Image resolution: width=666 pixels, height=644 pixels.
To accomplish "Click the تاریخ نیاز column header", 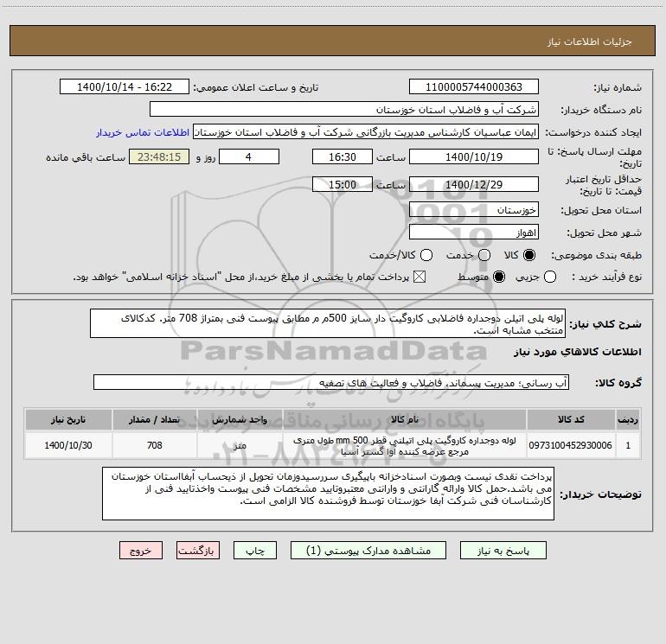I will 68,419.
